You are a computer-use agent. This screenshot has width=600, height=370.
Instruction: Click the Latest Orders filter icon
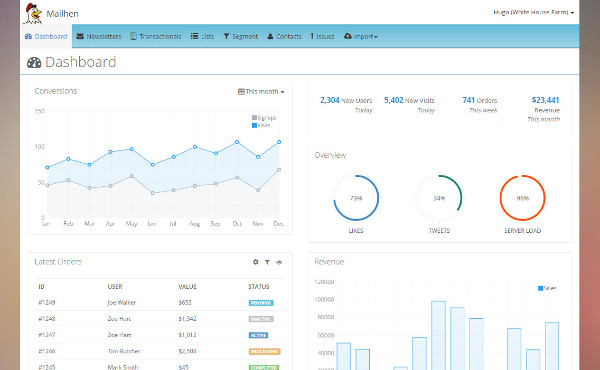click(x=267, y=262)
